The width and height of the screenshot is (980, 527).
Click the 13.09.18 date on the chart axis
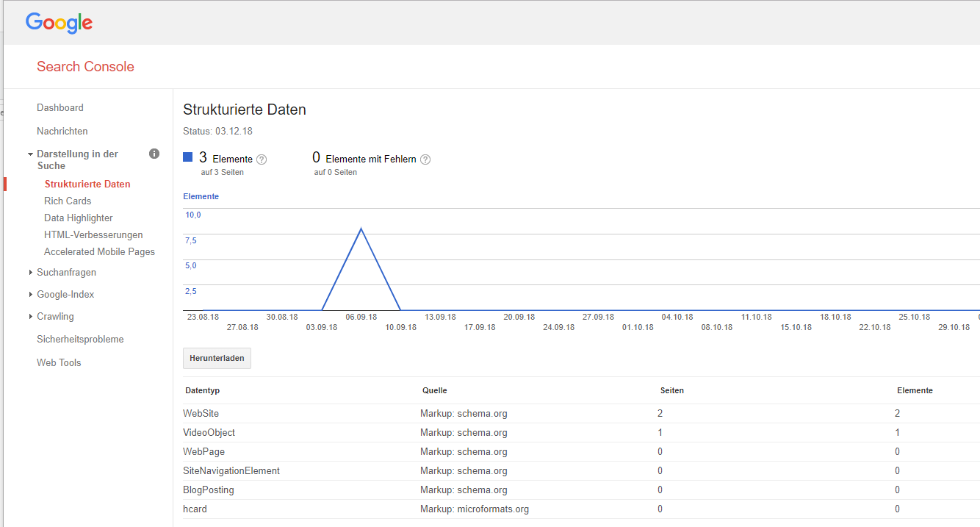[x=440, y=317]
